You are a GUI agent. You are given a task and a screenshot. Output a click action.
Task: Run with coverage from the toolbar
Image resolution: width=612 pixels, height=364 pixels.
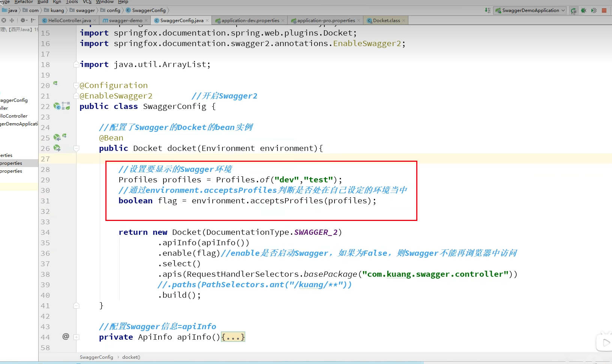click(x=594, y=10)
